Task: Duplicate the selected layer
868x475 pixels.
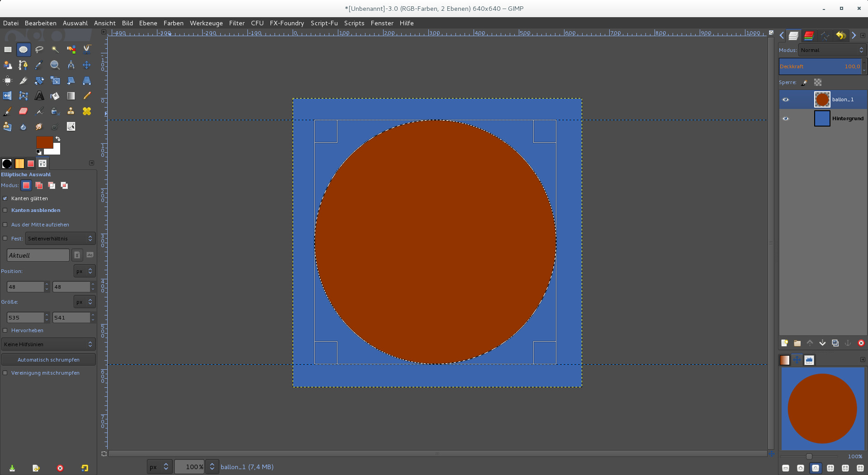Action: [x=835, y=343]
